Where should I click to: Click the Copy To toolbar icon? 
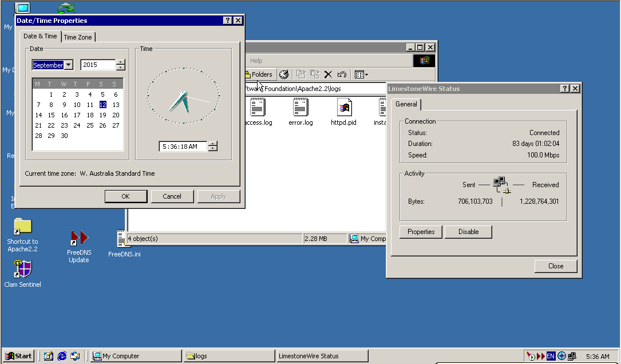pyautogui.click(x=315, y=74)
